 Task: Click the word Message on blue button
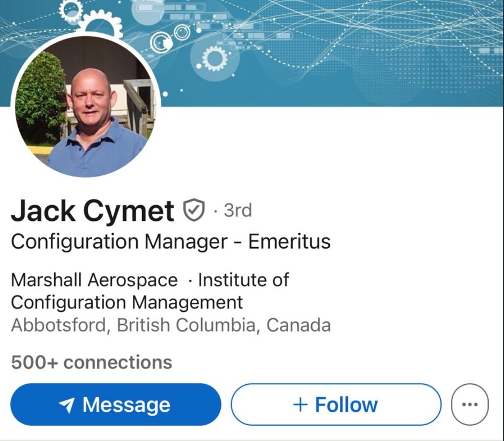coord(127,405)
